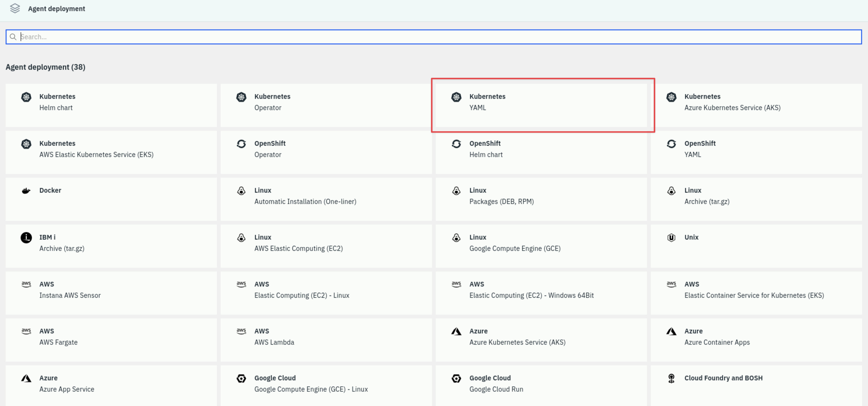Open 'Google Cloud Run' text

pos(496,389)
